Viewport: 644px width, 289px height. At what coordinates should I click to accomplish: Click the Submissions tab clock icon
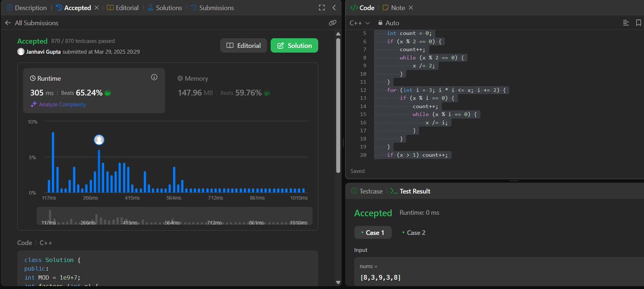pyautogui.click(x=194, y=8)
